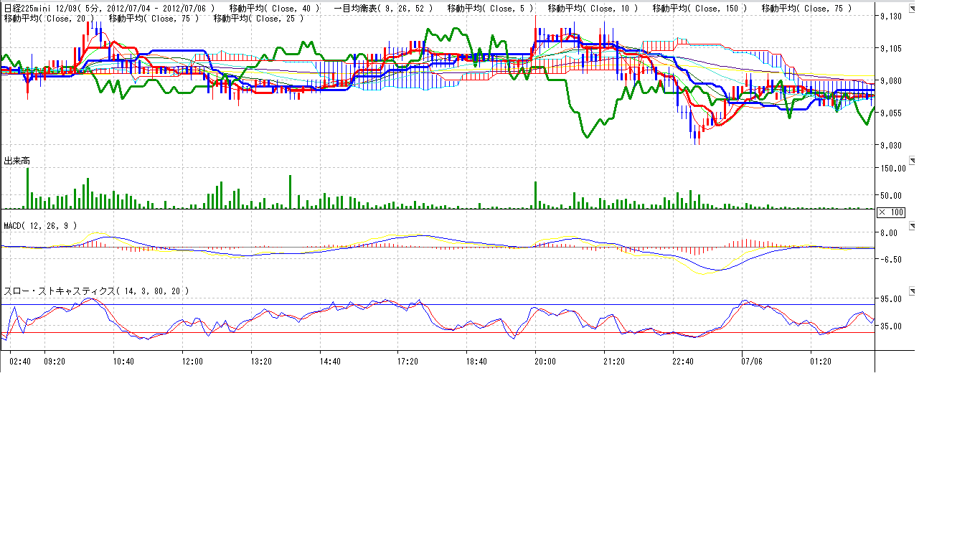Select the スロー・ストキャスティクス panel label
This screenshot has width=980, height=551.
(x=97, y=291)
